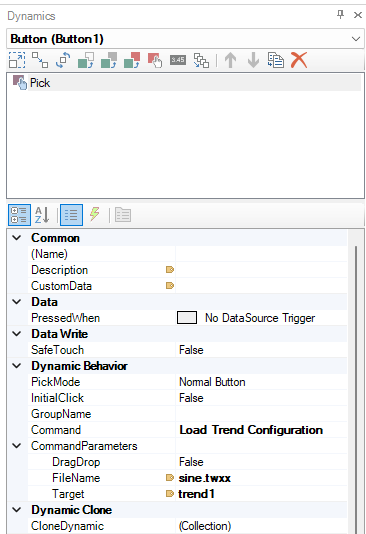The height and width of the screenshot is (534, 366).
Task: Click the Load Trend Configuration command value
Action: (x=251, y=430)
